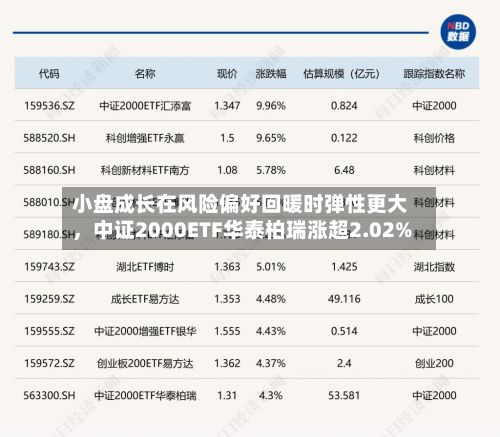Select code cell 159536.SZ
Image resolution: width=500 pixels, height=437 pixels.
point(49,106)
